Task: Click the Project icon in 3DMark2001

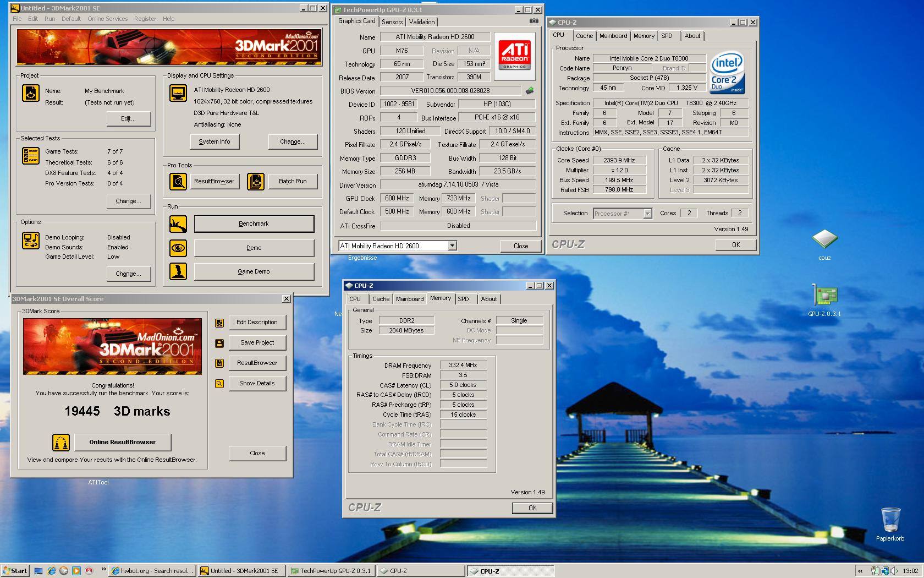Action: click(x=30, y=93)
